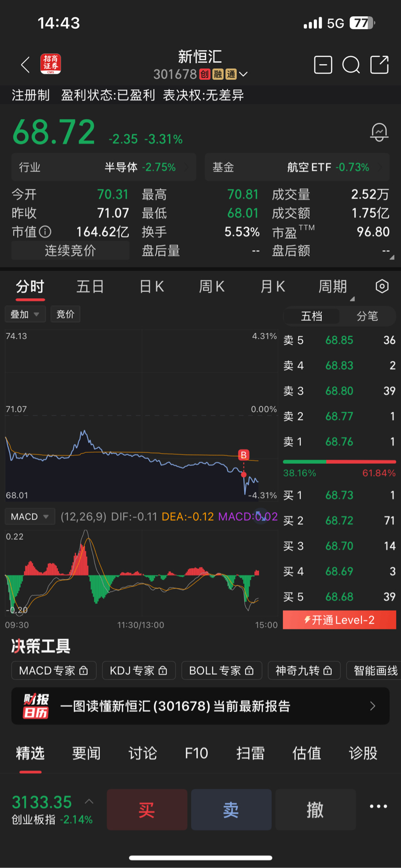Tap the 融 tag badge
401x868 pixels.
(x=218, y=74)
